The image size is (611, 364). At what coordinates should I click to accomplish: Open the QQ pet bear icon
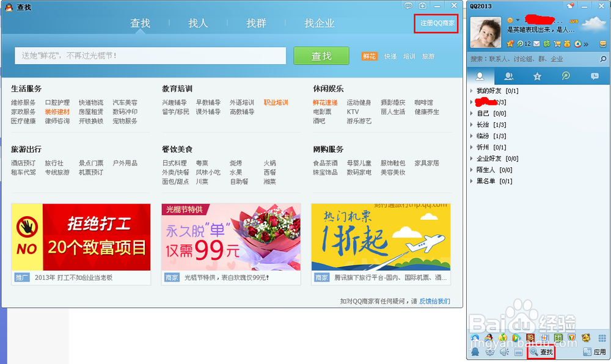pyautogui.click(x=586, y=338)
